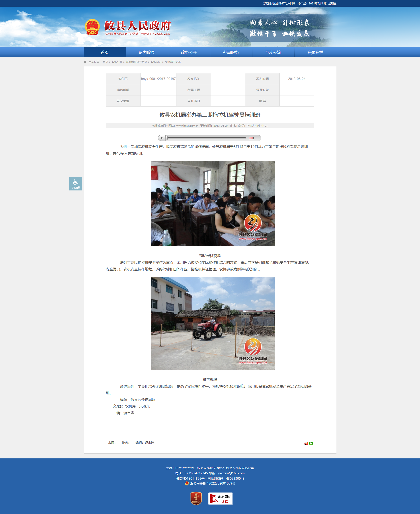
Task: Go to the 办事服务 menu item
Action: pyautogui.click(x=231, y=52)
